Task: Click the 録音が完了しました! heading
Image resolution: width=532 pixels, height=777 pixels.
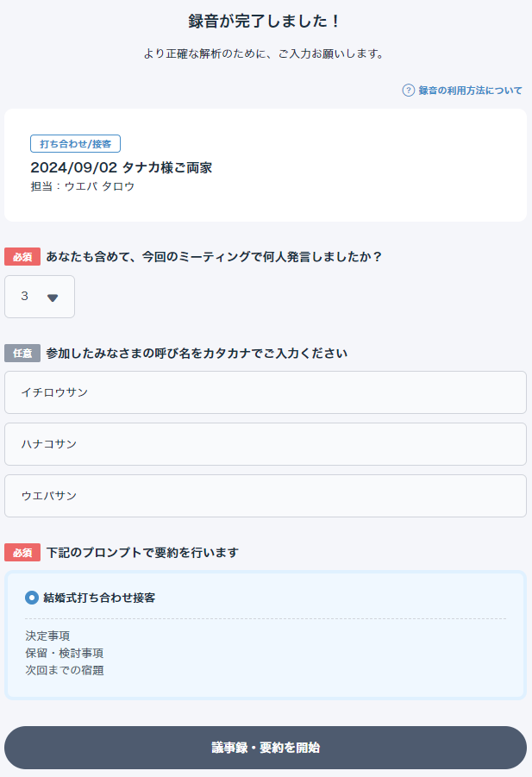Action: click(265, 22)
